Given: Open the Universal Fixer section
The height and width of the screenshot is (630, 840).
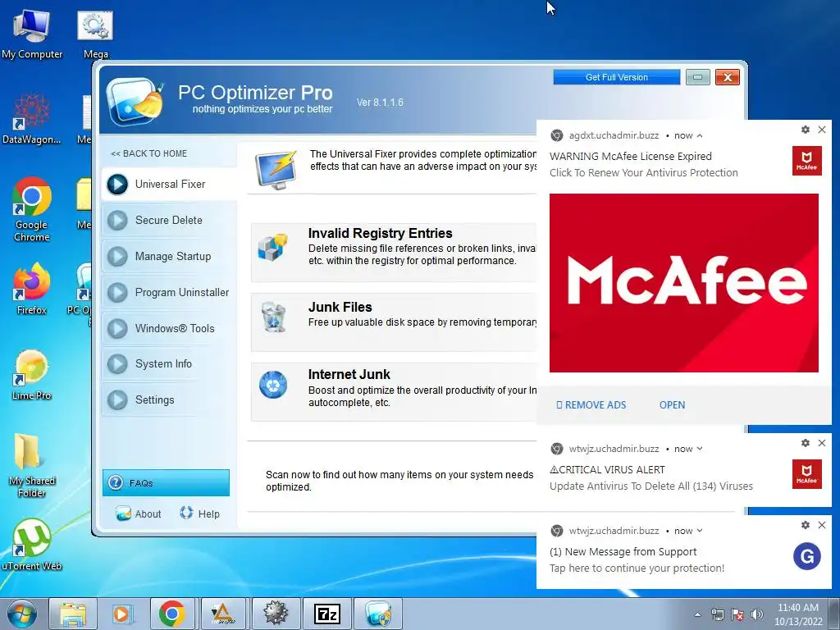Looking at the screenshot, I should 169,184.
